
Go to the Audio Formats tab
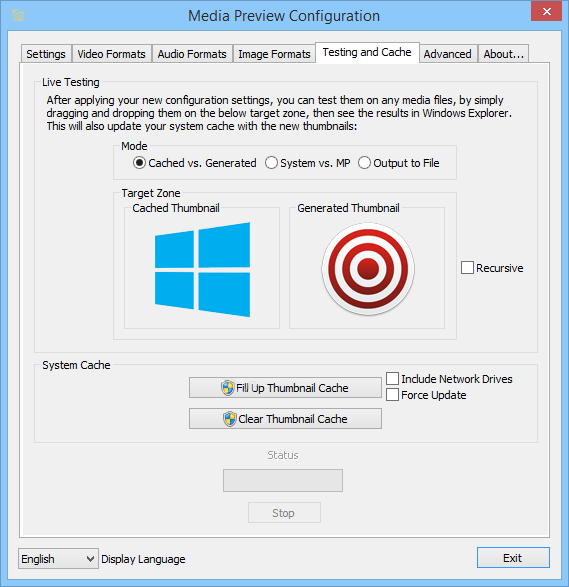pos(192,54)
